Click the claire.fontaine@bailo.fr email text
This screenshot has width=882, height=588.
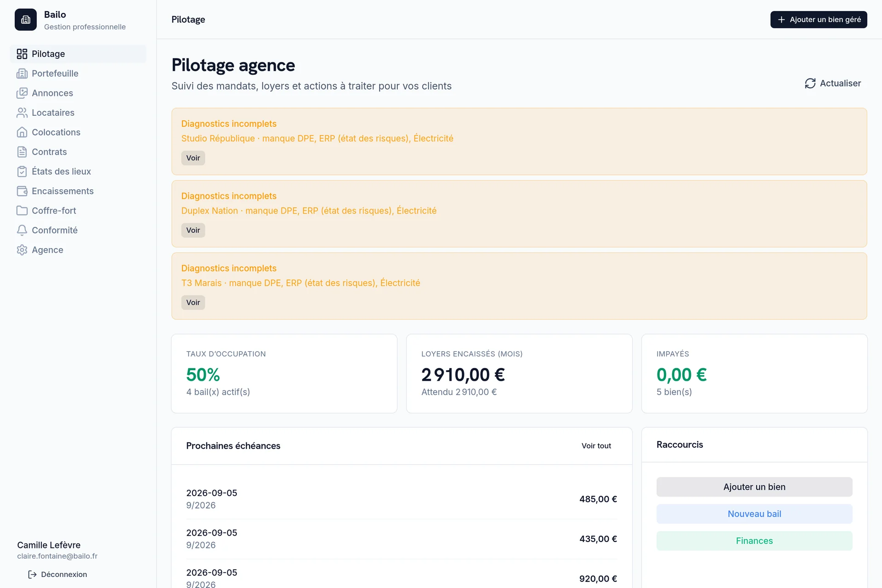pos(57,556)
